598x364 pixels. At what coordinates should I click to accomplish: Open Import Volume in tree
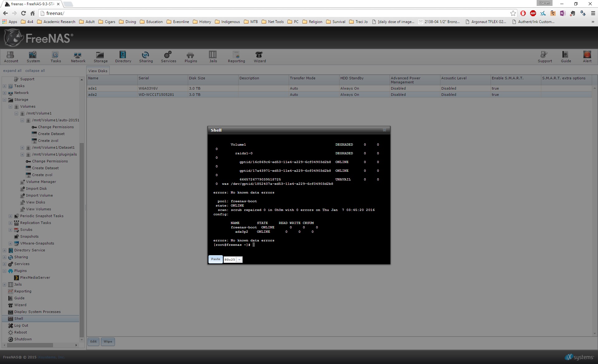click(39, 195)
